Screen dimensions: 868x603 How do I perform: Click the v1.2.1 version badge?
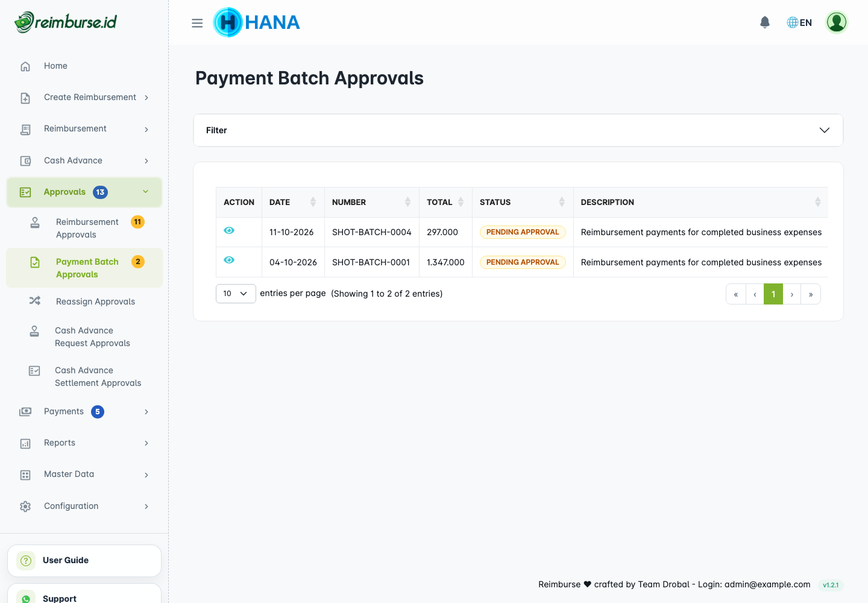click(x=831, y=585)
